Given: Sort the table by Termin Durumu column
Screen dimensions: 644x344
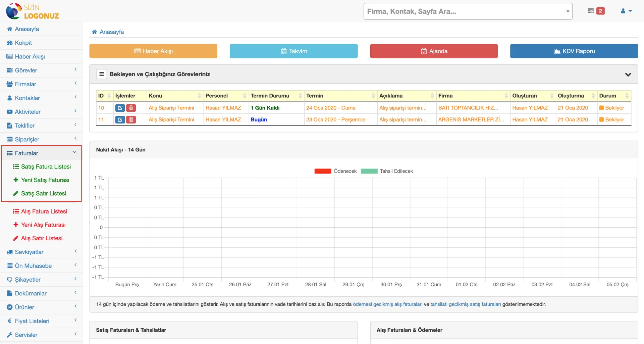Looking at the screenshot, I should [x=276, y=96].
